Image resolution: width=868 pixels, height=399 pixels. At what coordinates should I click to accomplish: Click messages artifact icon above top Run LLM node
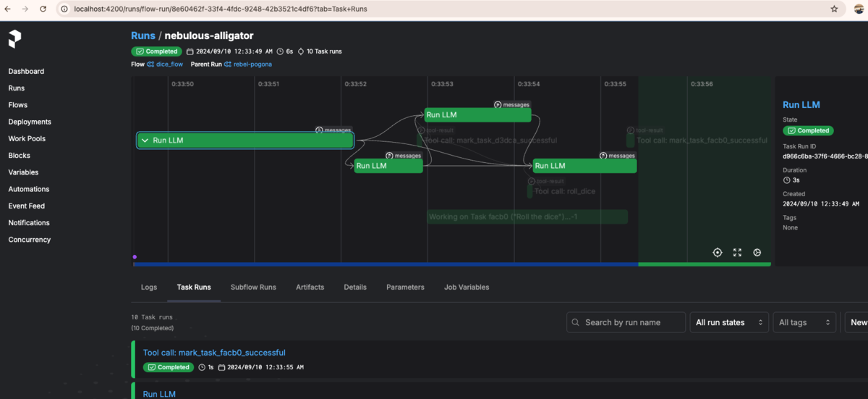point(498,104)
